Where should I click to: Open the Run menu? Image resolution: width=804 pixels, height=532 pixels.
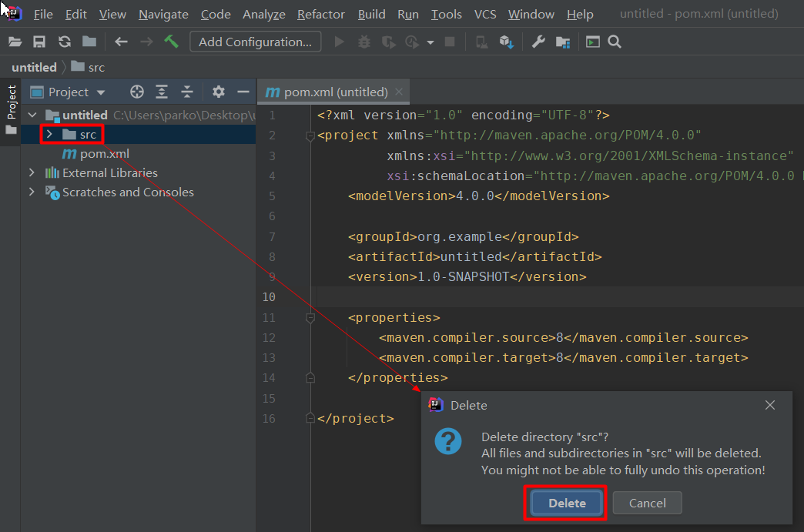tap(408, 15)
